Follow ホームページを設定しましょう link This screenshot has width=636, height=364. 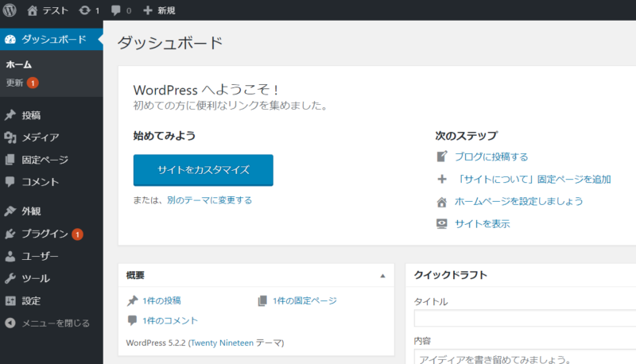pyautogui.click(x=519, y=201)
